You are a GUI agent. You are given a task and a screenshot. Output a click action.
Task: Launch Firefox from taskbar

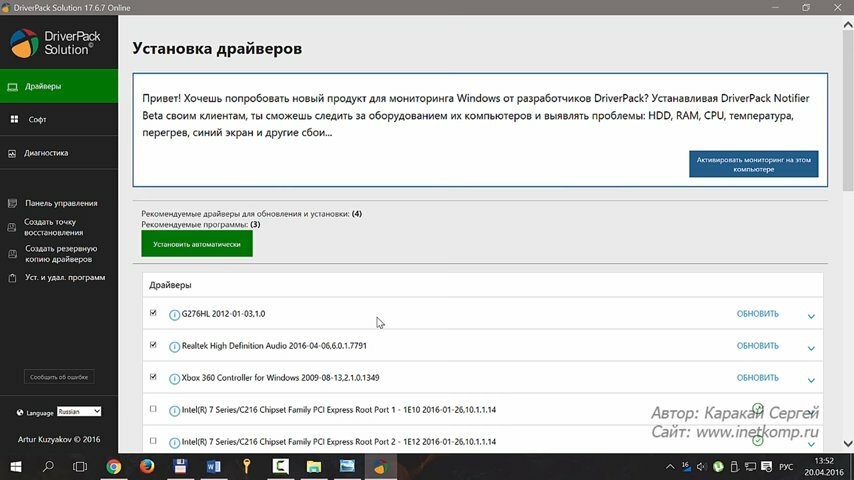pos(147,466)
